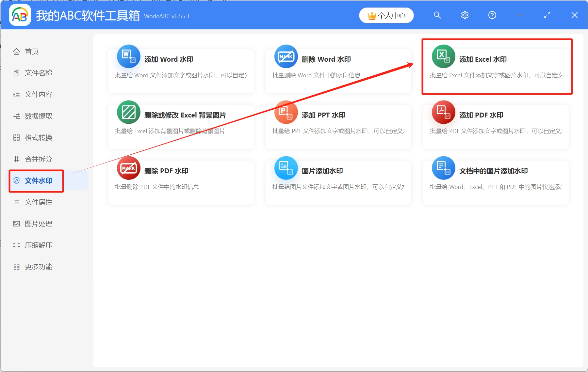Image resolution: width=588 pixels, height=372 pixels.
Task: Click the help question mark icon
Action: (492, 15)
